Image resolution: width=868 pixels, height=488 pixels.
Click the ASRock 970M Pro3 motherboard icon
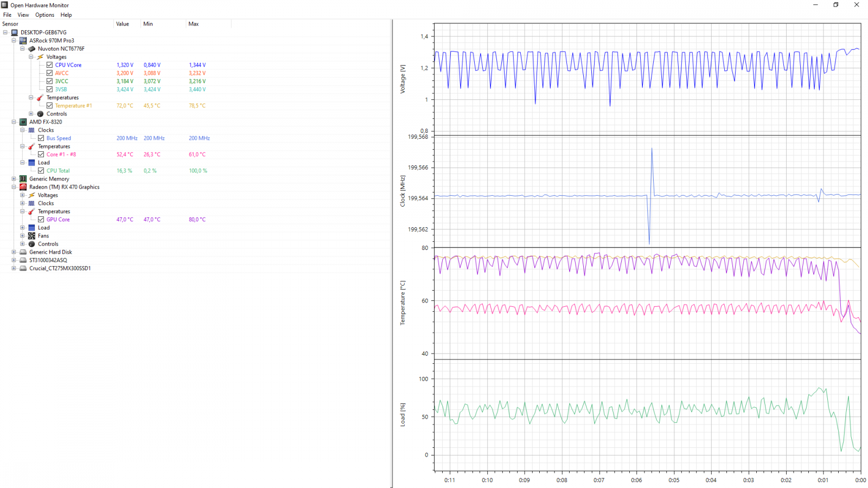(x=23, y=41)
